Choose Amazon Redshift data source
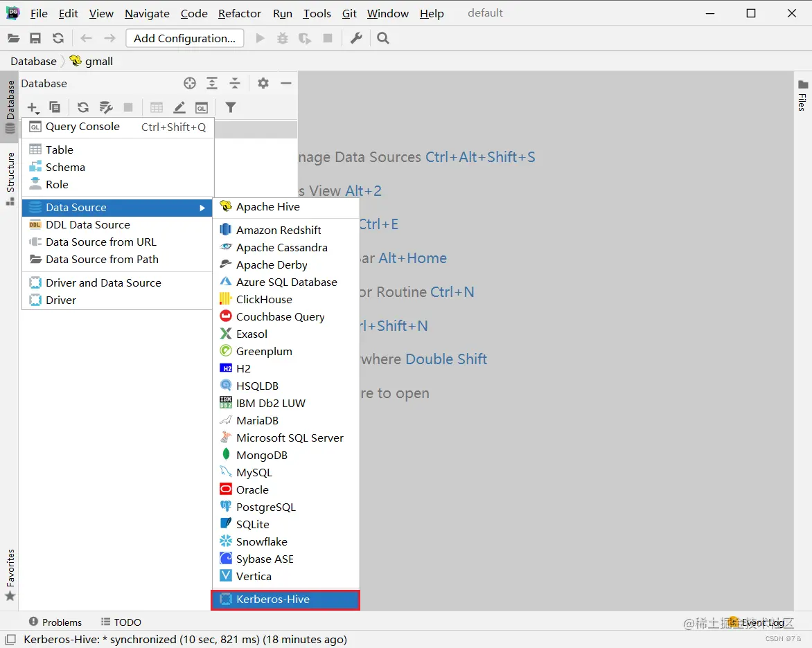 click(x=286, y=231)
